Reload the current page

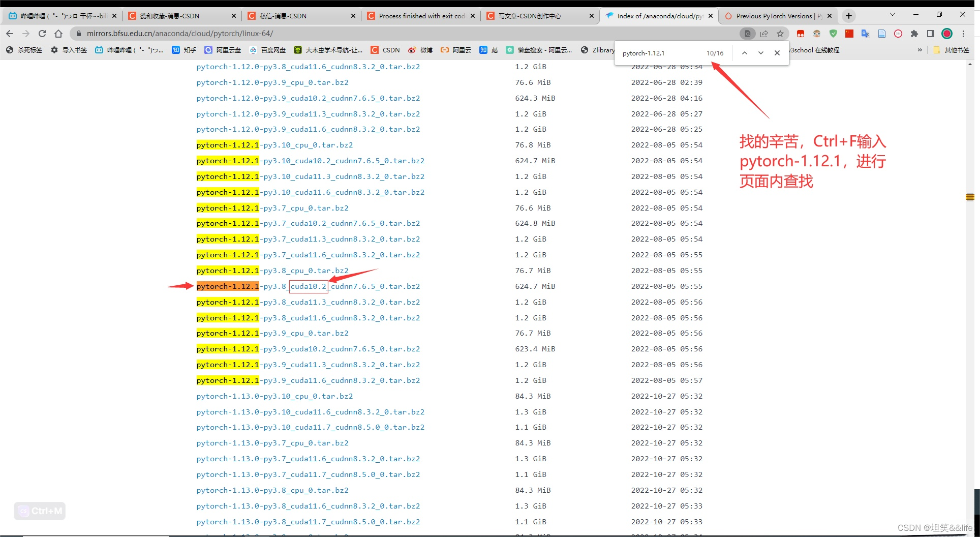coord(42,34)
